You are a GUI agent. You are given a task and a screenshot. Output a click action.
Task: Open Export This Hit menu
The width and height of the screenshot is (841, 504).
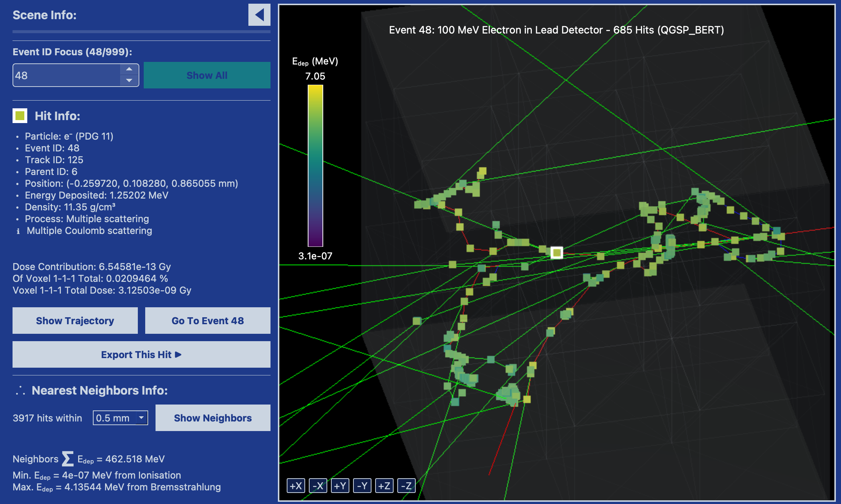pyautogui.click(x=142, y=354)
